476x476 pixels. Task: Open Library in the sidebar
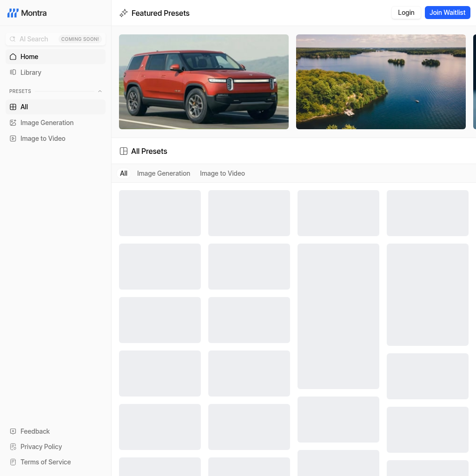point(56,72)
